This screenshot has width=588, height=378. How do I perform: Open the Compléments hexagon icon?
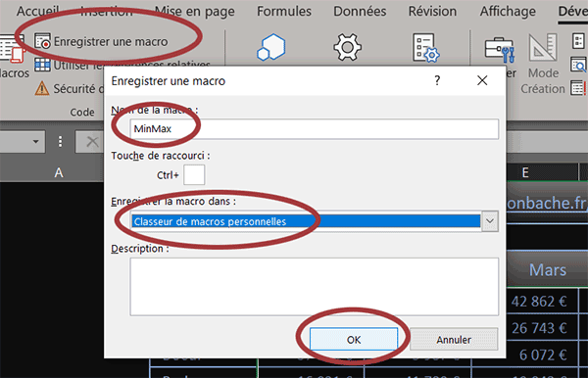[x=271, y=47]
